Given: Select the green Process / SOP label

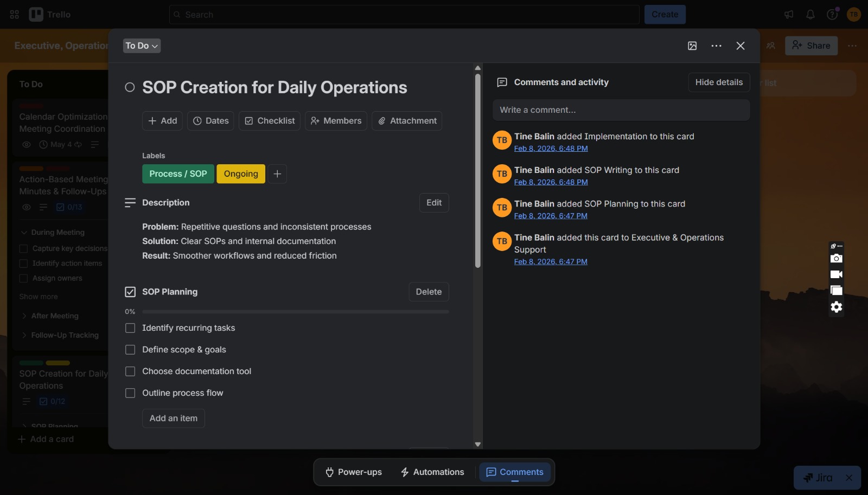Looking at the screenshot, I should click(178, 174).
